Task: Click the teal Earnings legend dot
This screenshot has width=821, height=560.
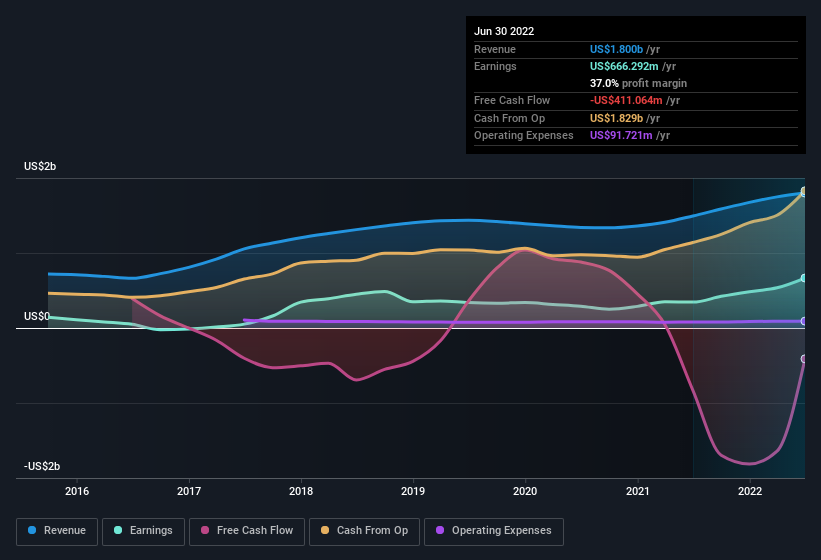Action: [x=119, y=531]
